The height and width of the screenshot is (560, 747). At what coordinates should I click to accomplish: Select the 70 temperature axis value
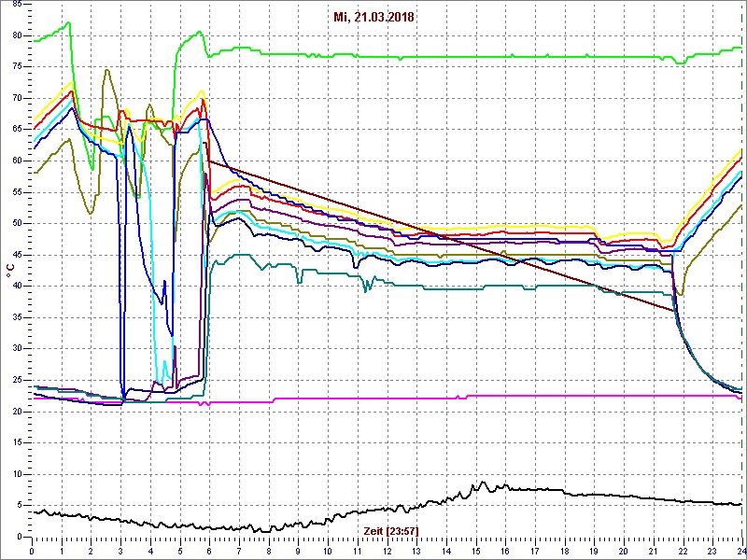[18, 98]
